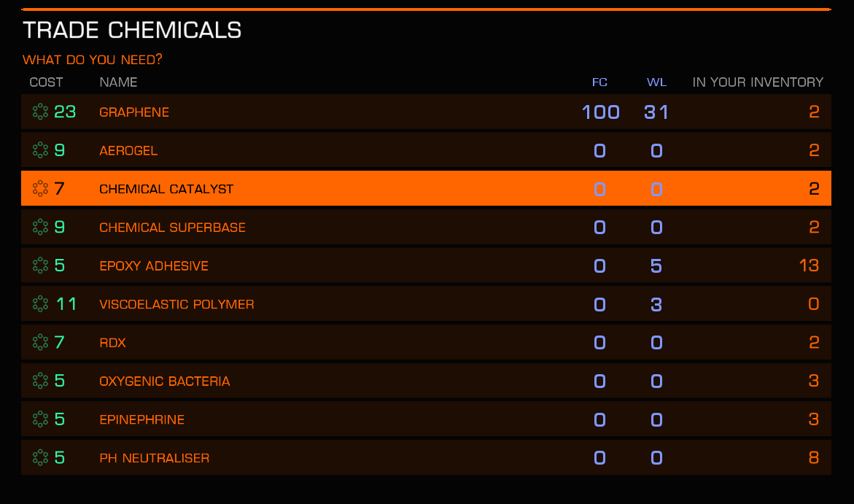Screen dimensions: 854x504
Task: Click the Cost column header
Action: [46, 82]
